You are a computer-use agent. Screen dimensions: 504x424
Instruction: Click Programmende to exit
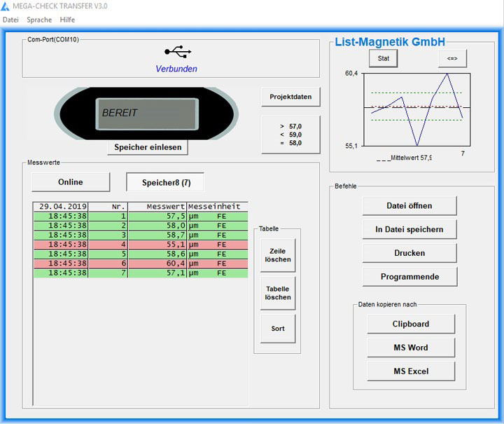409,277
